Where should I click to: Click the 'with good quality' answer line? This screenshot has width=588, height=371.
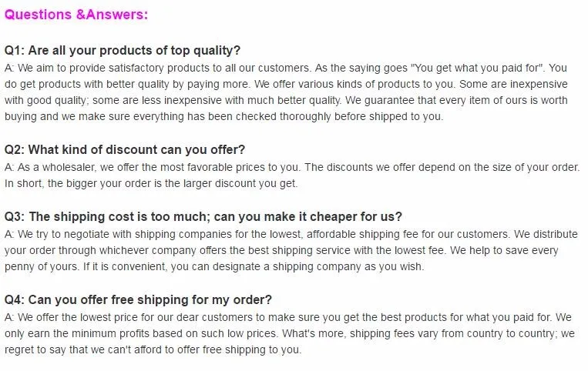tap(286, 100)
